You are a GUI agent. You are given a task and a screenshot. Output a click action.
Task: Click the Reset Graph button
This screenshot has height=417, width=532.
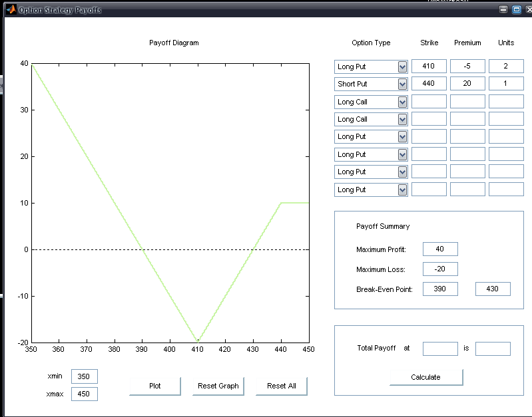(x=218, y=386)
